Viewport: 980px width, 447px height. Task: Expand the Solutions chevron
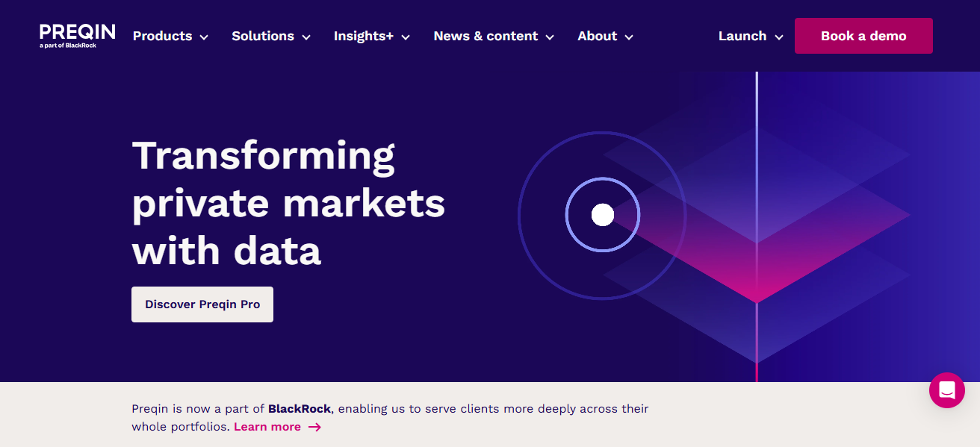[x=306, y=37]
